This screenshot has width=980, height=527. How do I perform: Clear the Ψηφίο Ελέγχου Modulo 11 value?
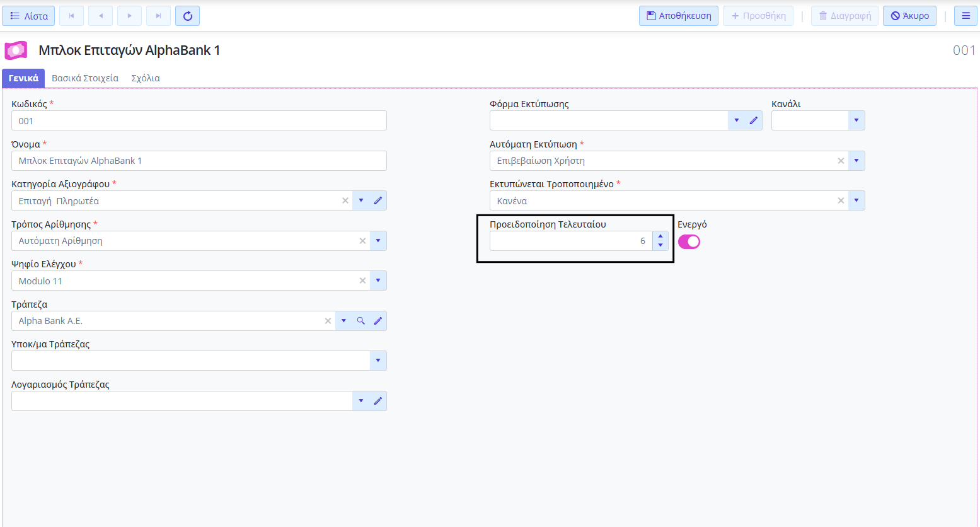pos(362,281)
